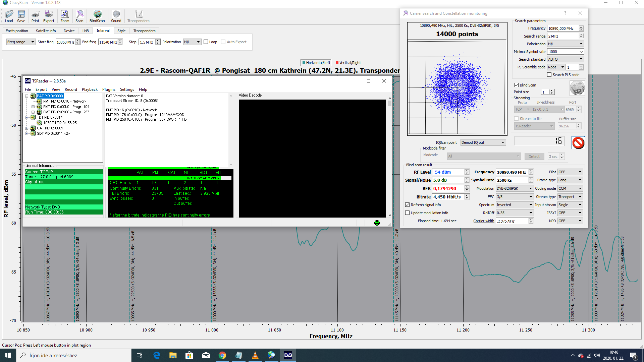The image size is (644, 362).
Task: Open Microsoft Store from taskbar
Action: pyautogui.click(x=189, y=355)
